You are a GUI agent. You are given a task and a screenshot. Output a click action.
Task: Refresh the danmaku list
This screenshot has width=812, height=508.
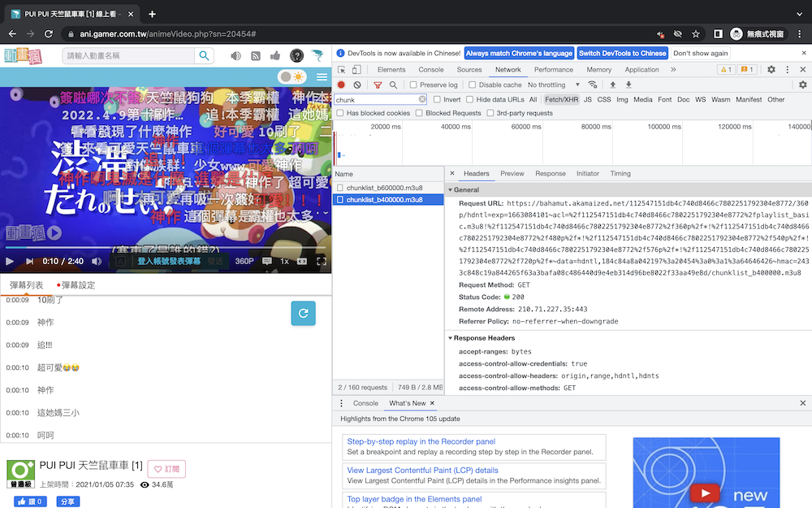(x=304, y=313)
